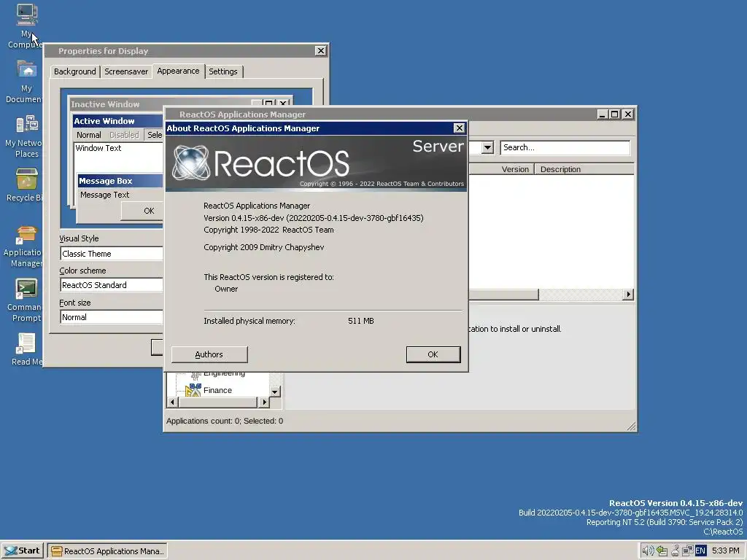The width and height of the screenshot is (747, 560).
Task: Click Copyright 2009 Dmitry Chapyshev text
Action: 264,248
